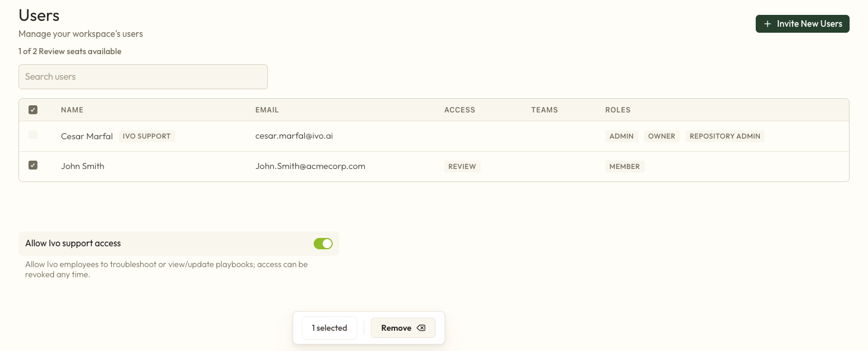Click the IVO SUPPORT badge next to Cesar
868x351 pixels.
(x=147, y=136)
